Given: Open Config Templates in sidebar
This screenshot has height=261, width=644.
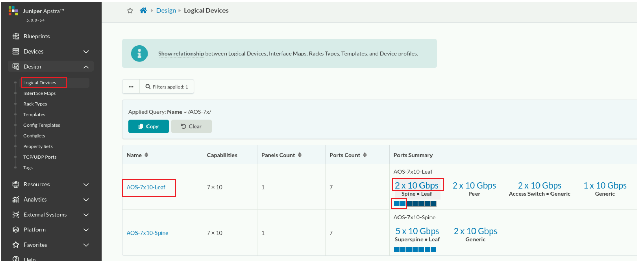Looking at the screenshot, I should (x=42, y=125).
